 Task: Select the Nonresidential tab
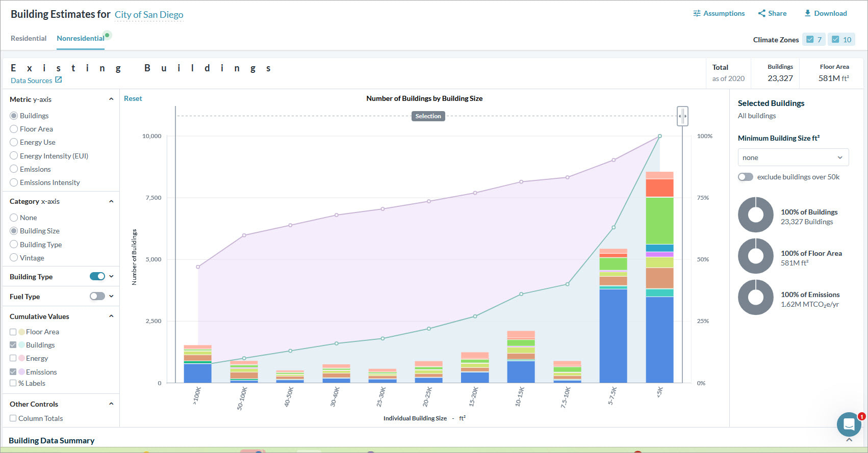tap(81, 38)
